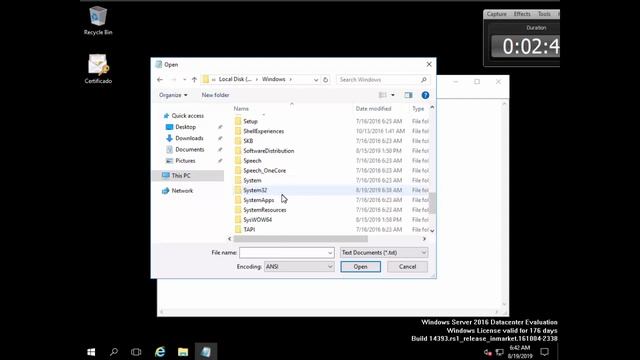Select Quick access in navigation pane
Image resolution: width=640 pixels, height=360 pixels.
187,116
